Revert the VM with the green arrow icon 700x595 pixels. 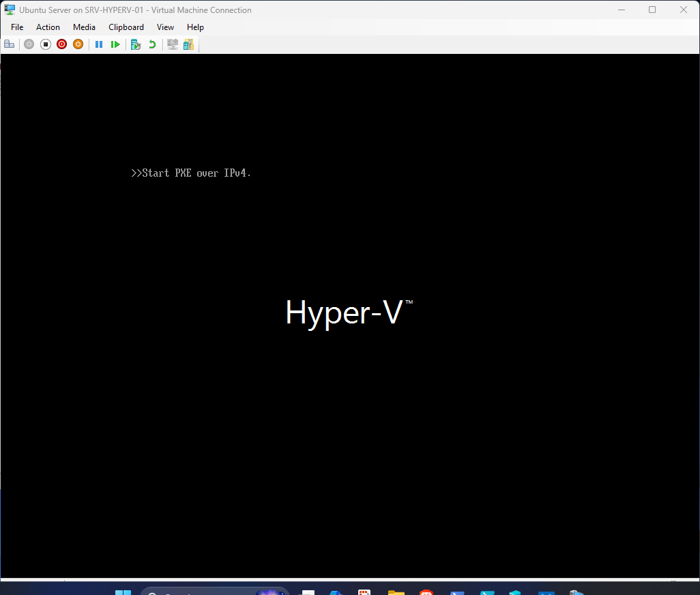(152, 44)
